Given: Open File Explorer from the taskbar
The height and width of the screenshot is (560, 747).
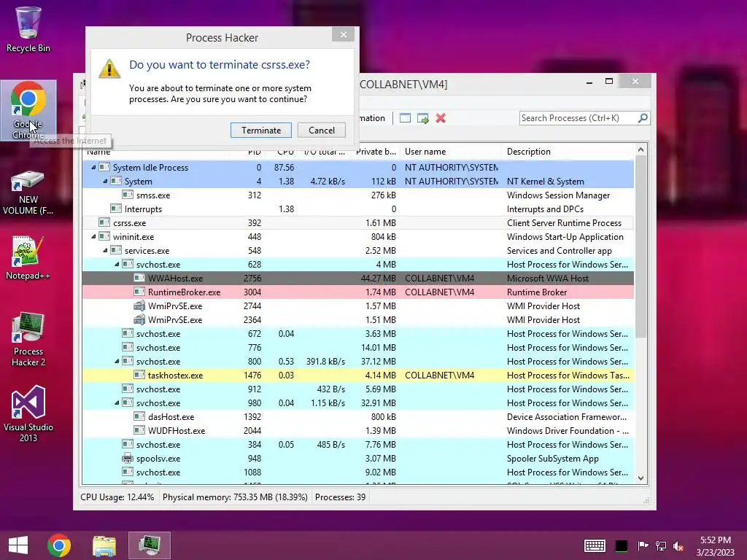Looking at the screenshot, I should (x=104, y=545).
